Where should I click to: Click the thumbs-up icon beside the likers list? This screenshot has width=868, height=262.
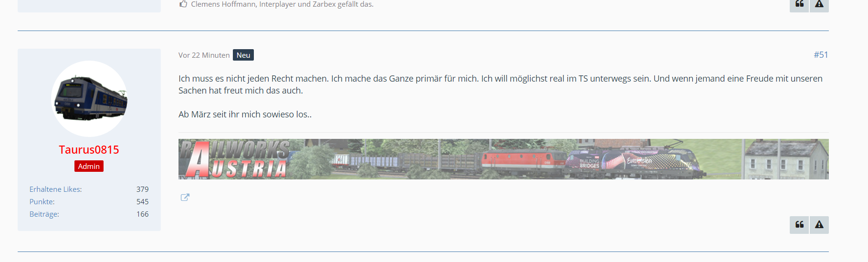click(183, 4)
